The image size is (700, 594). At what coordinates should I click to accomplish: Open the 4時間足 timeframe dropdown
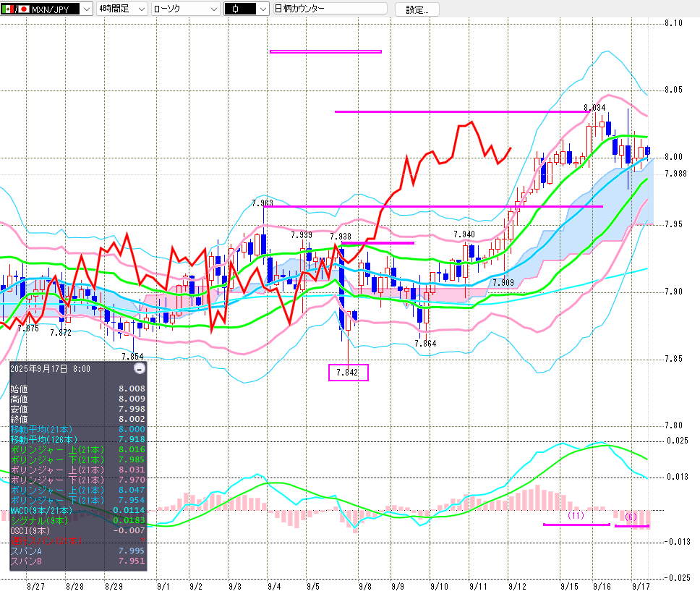[121, 9]
